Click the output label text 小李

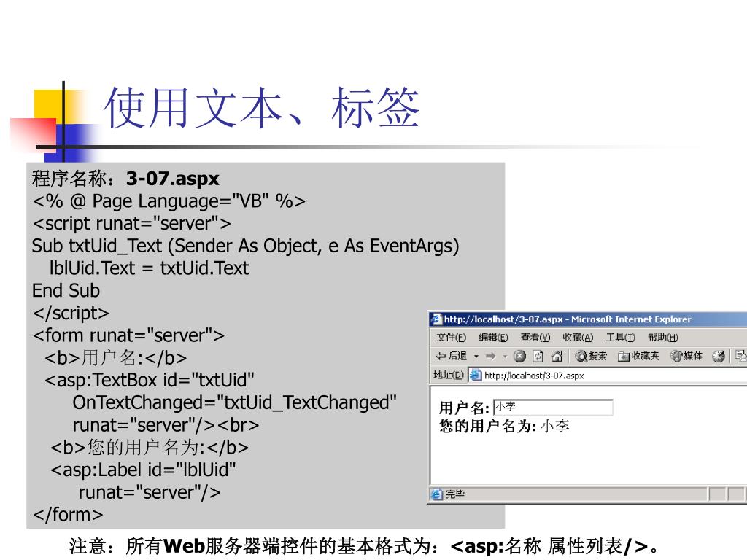coord(554,426)
